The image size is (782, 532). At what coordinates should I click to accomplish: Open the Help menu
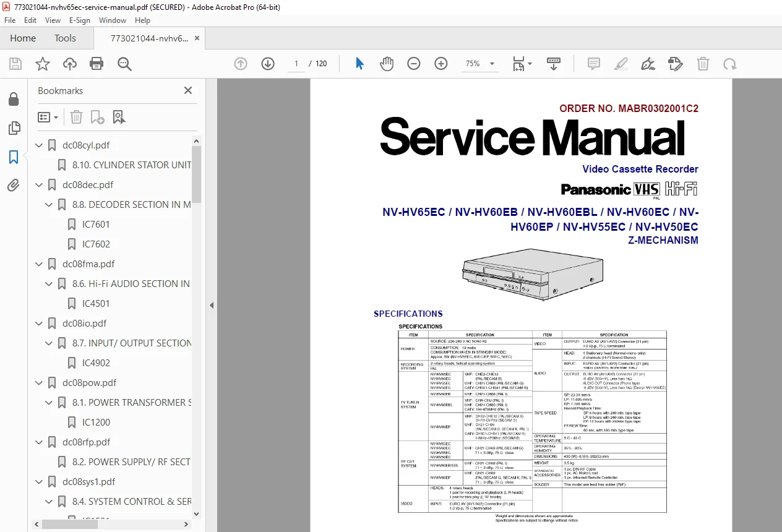pos(142,20)
